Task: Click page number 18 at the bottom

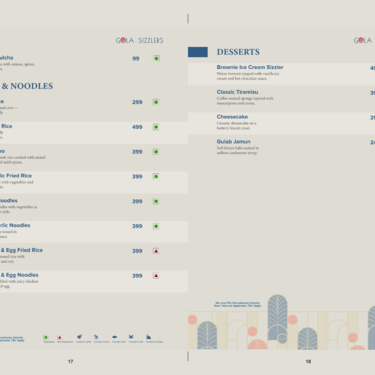Action: [308, 361]
